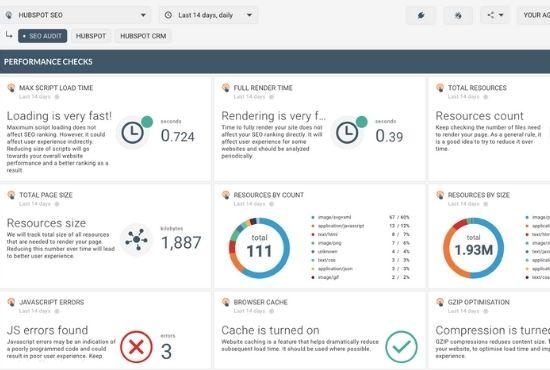Screen dimensions: 550x370
Task: Click the clock gauge icon in Max Script Load Time card
Action: tap(133, 133)
